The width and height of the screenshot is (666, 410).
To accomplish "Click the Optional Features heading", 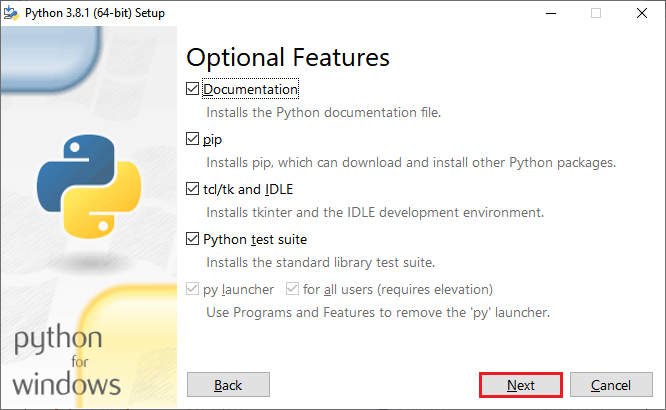I will 288,57.
